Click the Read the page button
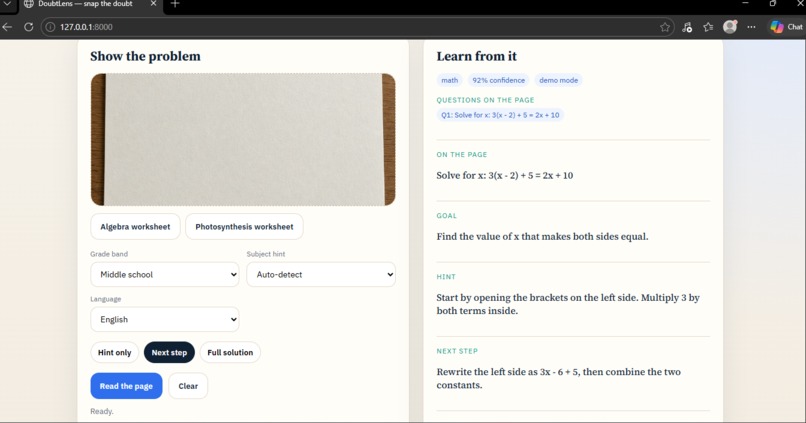Screen dimensions: 806x423 pos(126,386)
